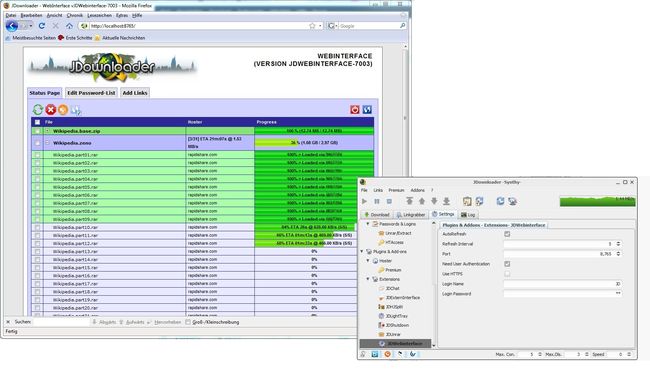This screenshot has height=372, width=650.
Task: Click JDUnrar extension icon in tree
Action: (381, 334)
